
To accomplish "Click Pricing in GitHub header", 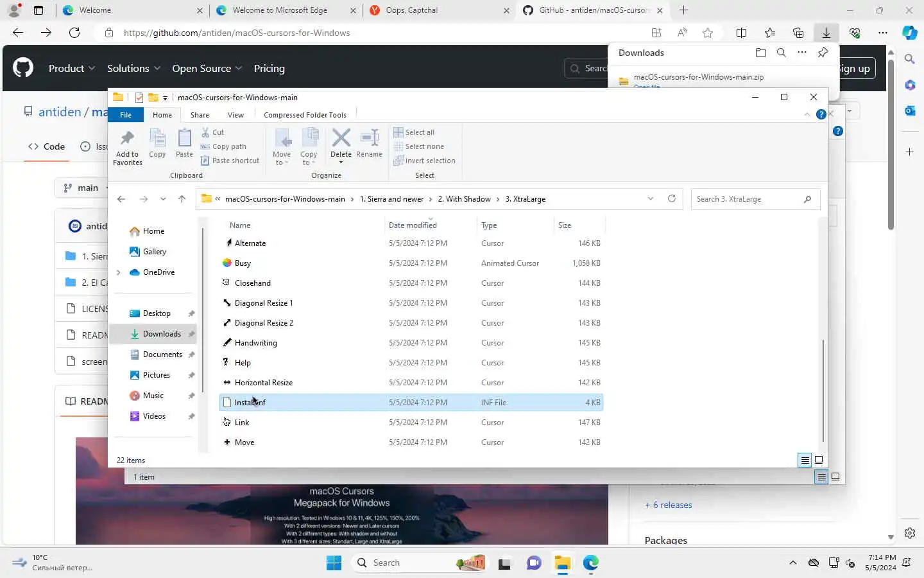I will [x=269, y=68].
